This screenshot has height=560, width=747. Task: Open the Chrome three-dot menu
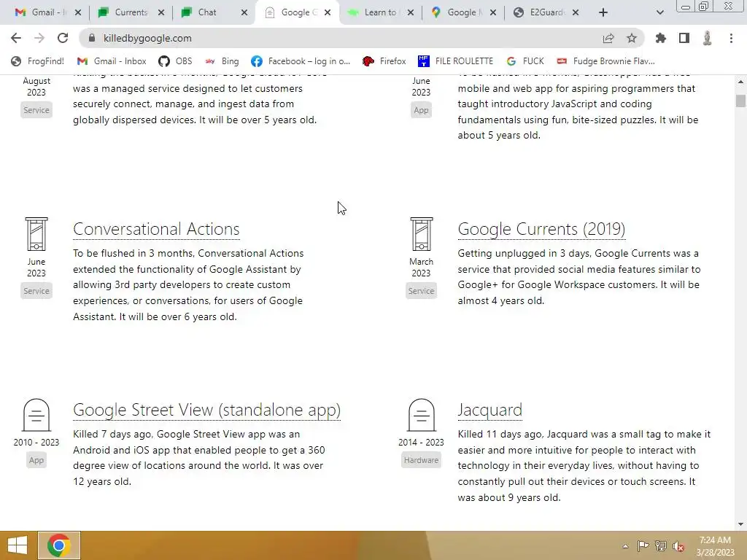tap(731, 38)
